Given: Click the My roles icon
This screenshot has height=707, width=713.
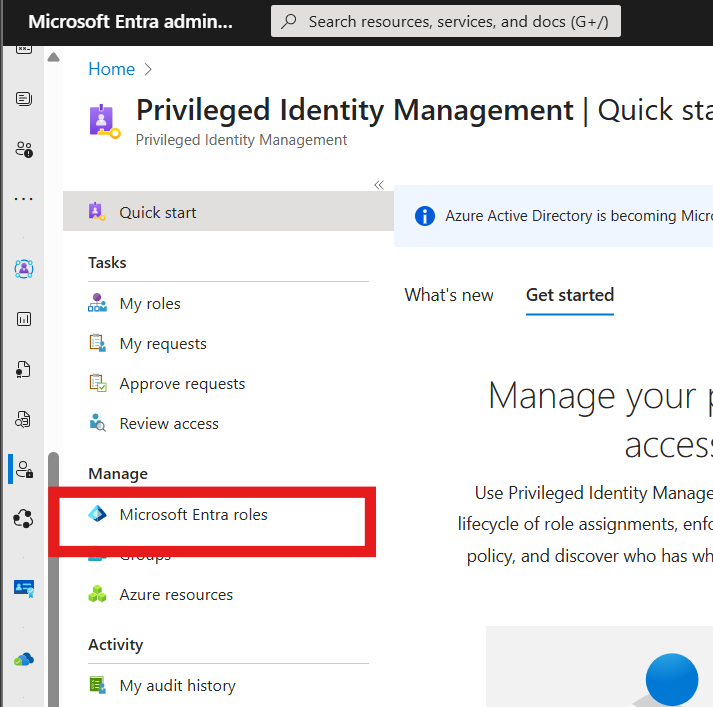Looking at the screenshot, I should point(97,303).
